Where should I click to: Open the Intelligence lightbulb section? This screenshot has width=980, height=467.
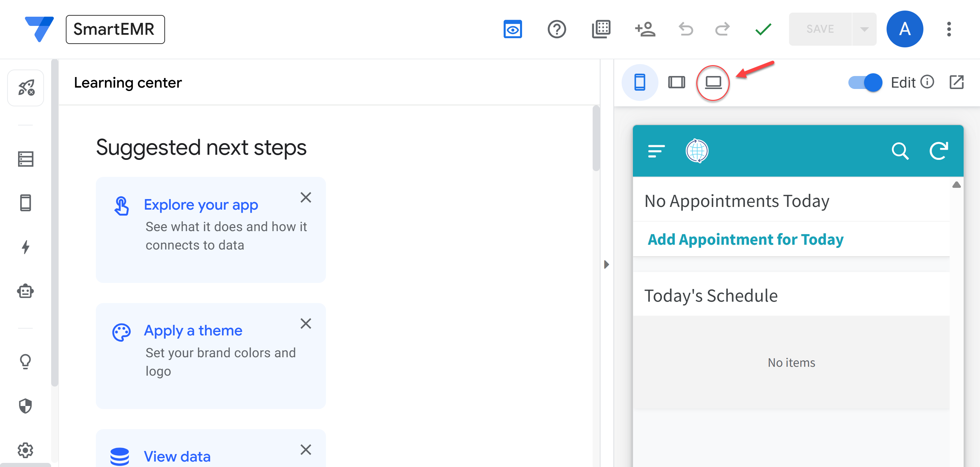[26, 361]
